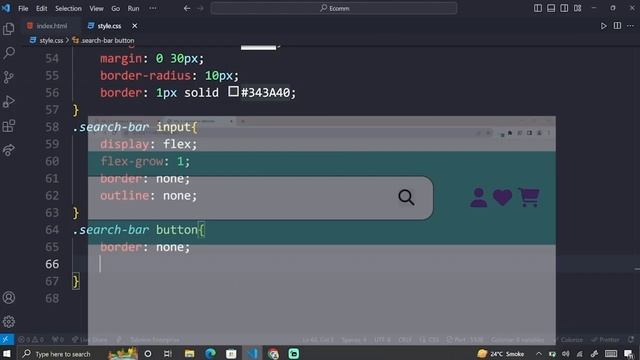Open Cortana circle on the taskbar

[x=148, y=353]
